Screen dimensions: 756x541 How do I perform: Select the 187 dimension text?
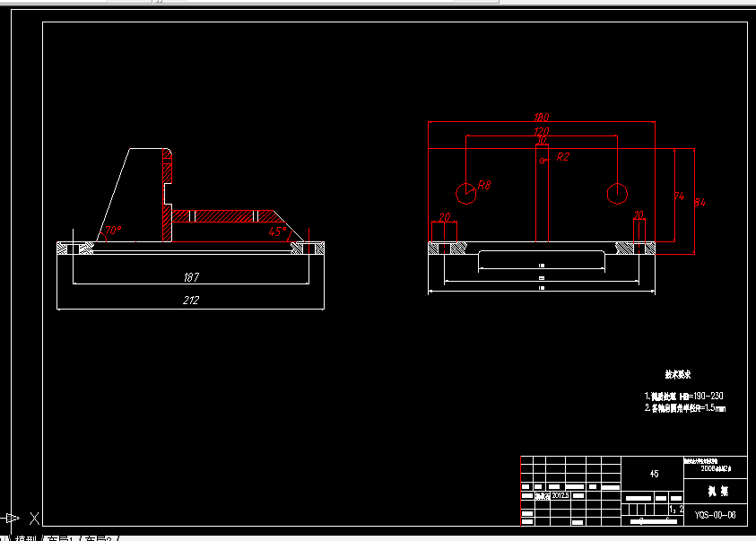click(x=191, y=277)
